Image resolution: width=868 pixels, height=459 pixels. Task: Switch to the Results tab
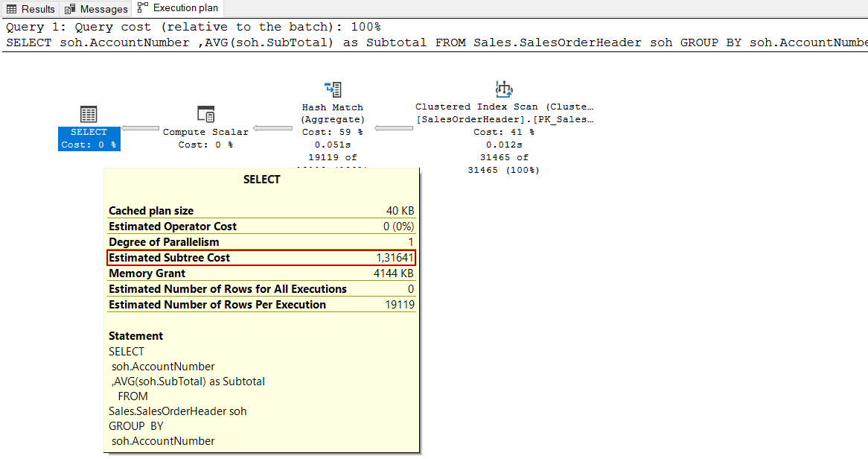point(30,9)
